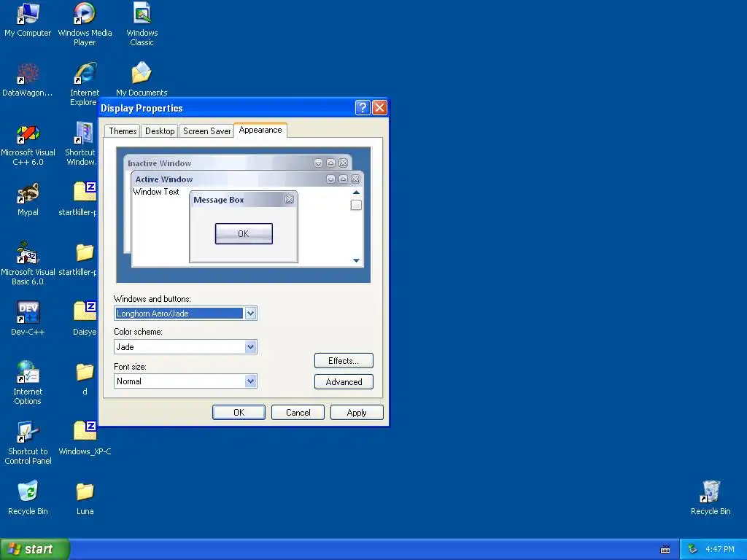Open the Font size dropdown
Image resolution: width=747 pixels, height=560 pixels.
pos(251,381)
